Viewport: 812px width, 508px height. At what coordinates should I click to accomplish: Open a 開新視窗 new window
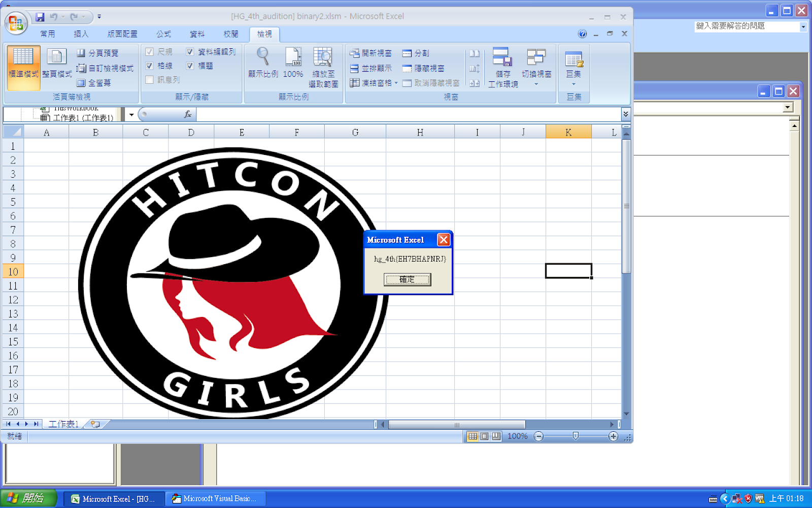371,53
